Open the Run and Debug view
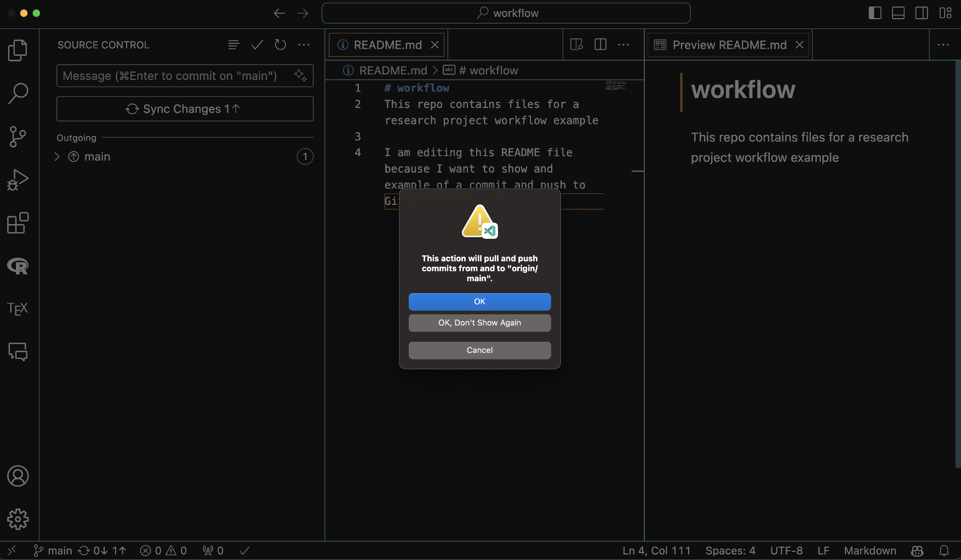Viewport: 961px width, 560px height. (x=18, y=180)
